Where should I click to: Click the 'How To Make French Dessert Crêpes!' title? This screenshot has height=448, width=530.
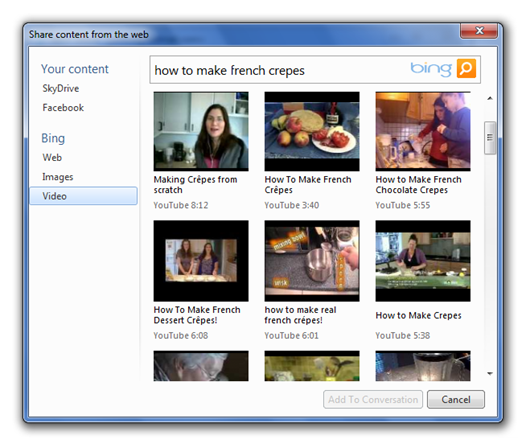[197, 315]
